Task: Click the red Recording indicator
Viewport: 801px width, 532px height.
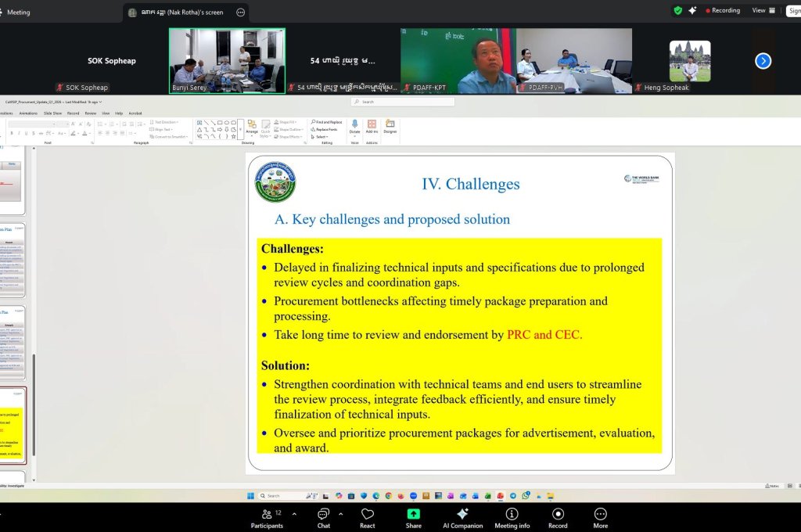Action: click(x=723, y=10)
